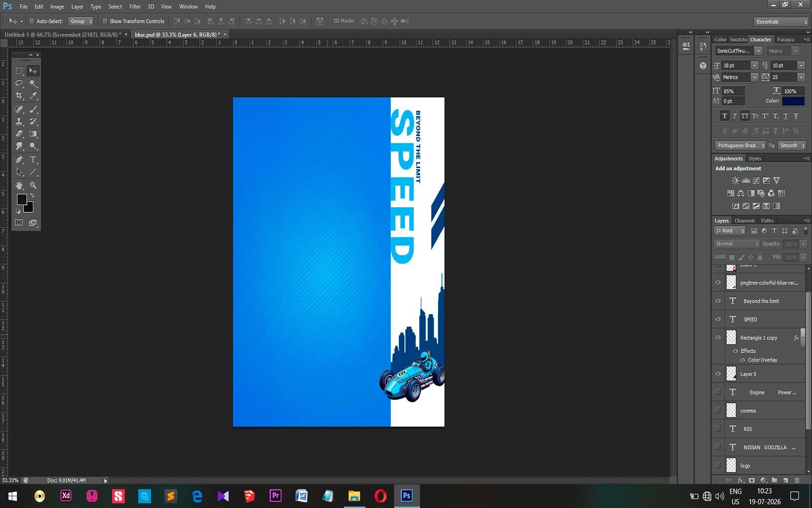Select the Rectangular Marquee tool
The width and height of the screenshot is (812, 508).
click(x=19, y=71)
